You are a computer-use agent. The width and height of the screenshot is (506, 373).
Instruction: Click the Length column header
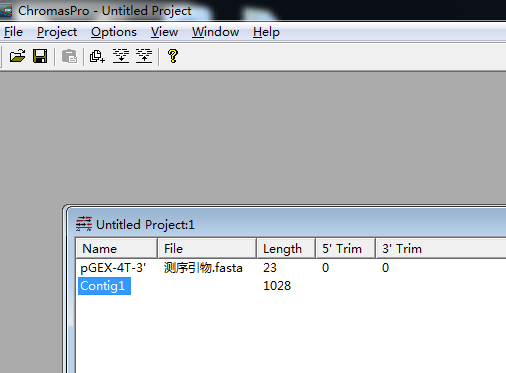[286, 248]
